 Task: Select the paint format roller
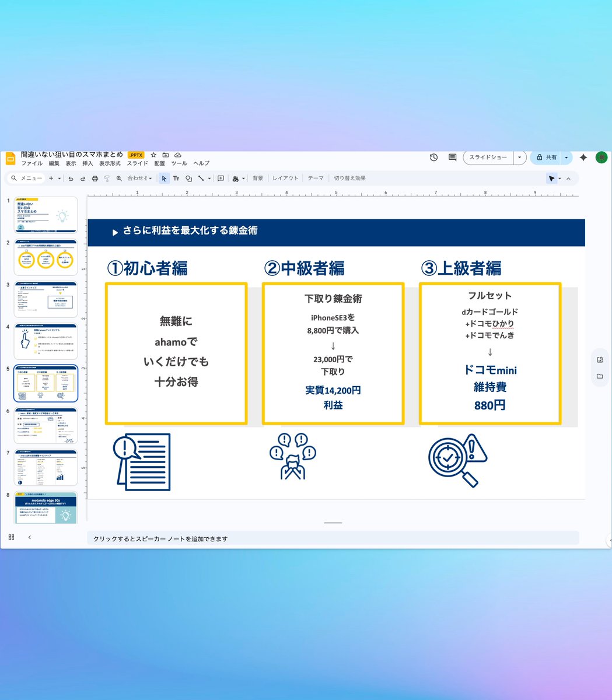click(x=107, y=178)
